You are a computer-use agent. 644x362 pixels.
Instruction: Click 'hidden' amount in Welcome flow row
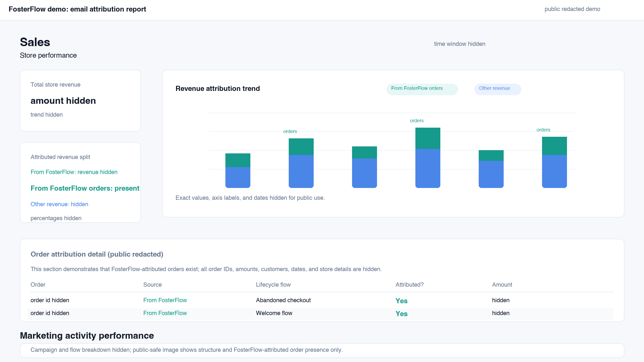(x=501, y=313)
